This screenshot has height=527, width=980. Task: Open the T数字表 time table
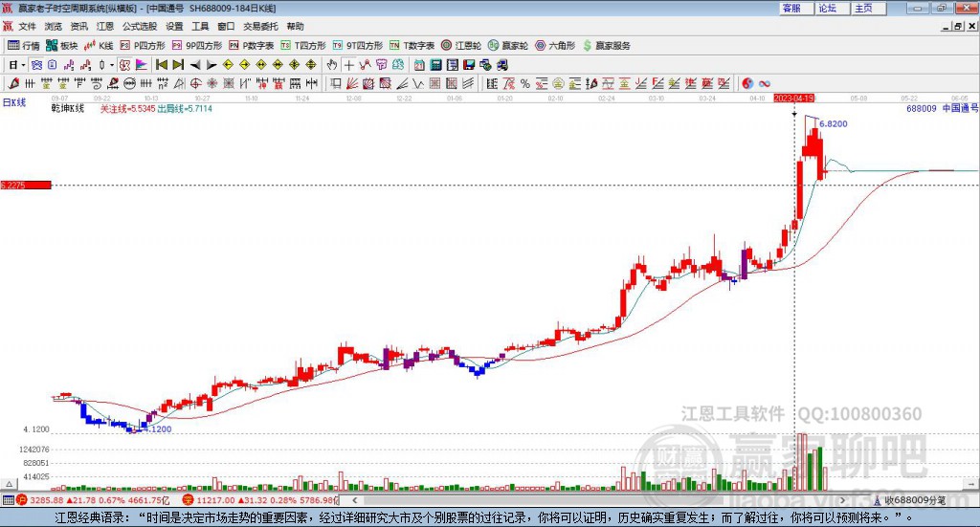[412, 46]
